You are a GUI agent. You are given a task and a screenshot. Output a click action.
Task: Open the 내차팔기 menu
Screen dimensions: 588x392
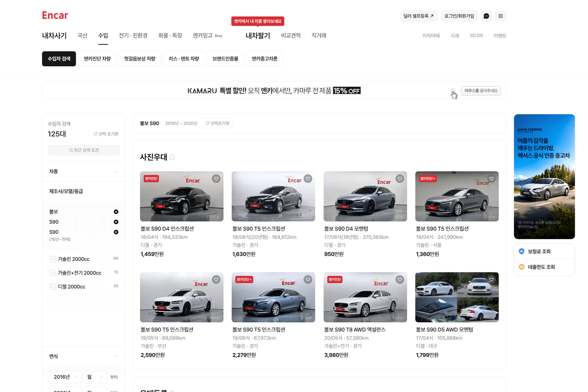tap(258, 35)
